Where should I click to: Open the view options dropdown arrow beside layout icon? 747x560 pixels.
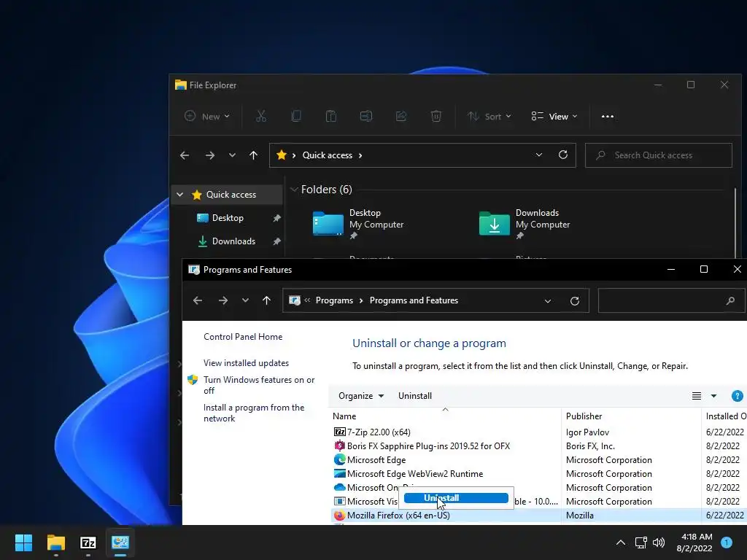713,396
